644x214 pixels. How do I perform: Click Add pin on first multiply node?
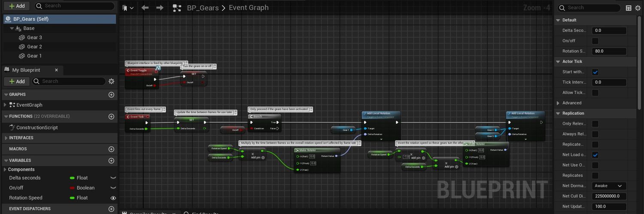258,157
